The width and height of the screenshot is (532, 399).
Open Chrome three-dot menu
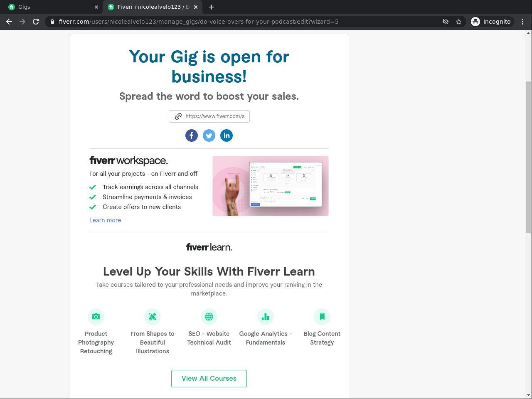(523, 22)
